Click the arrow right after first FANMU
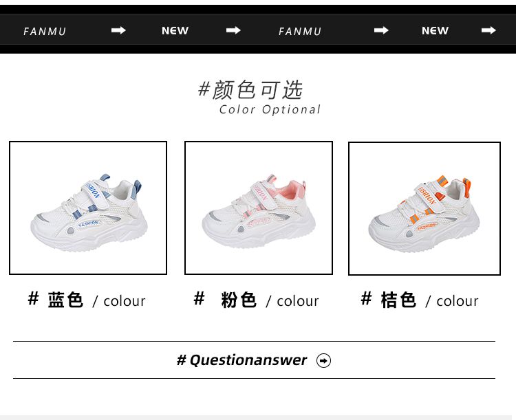This screenshot has width=516, height=420. [118, 30]
